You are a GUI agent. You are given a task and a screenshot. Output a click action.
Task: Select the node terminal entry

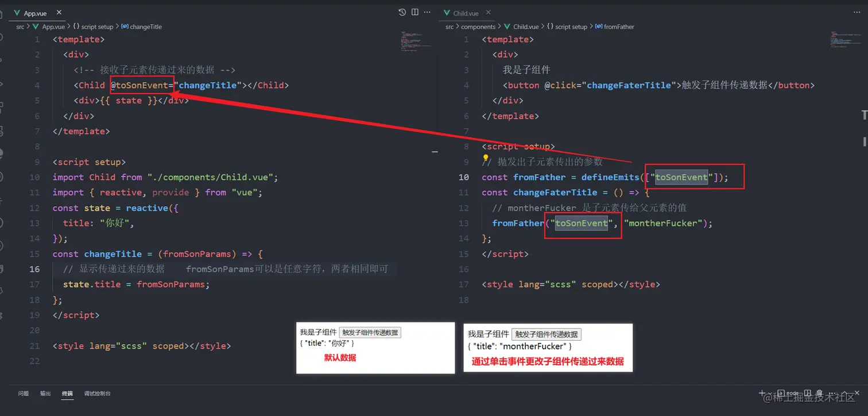(788, 392)
